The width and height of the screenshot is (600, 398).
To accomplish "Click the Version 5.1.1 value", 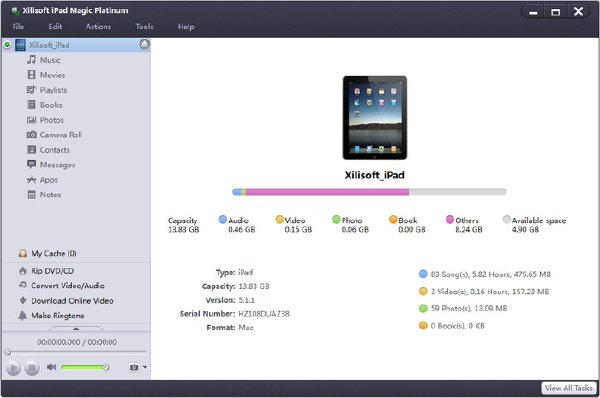I will pyautogui.click(x=246, y=300).
